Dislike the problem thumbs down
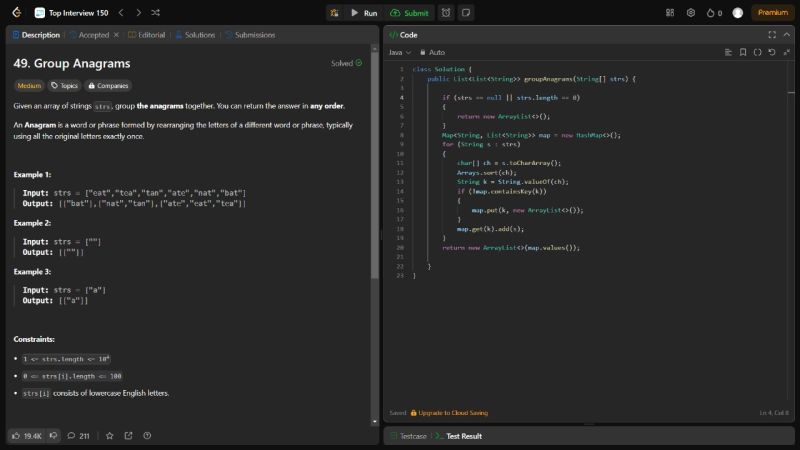Image resolution: width=800 pixels, height=450 pixels. coord(53,436)
